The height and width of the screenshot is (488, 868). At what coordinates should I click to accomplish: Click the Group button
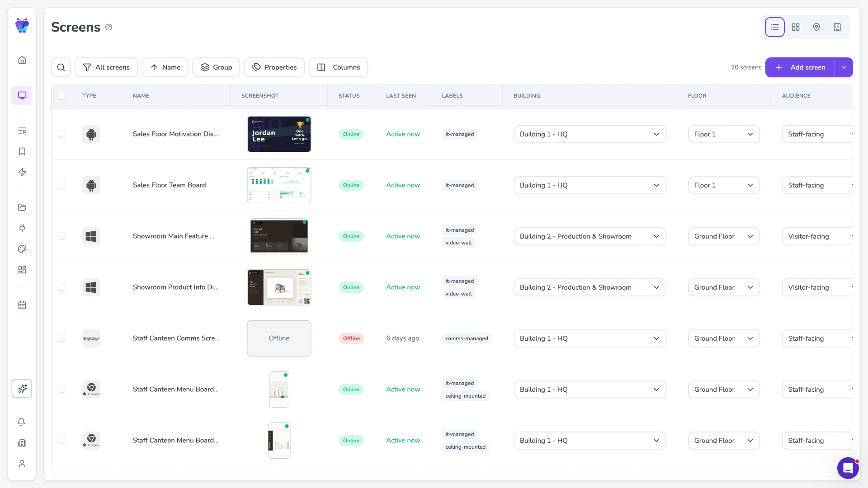tap(216, 67)
